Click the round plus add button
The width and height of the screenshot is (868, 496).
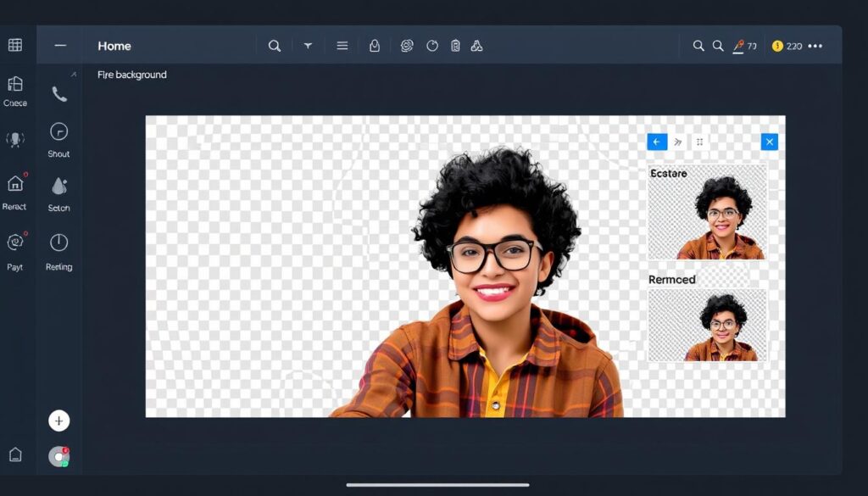tap(58, 421)
